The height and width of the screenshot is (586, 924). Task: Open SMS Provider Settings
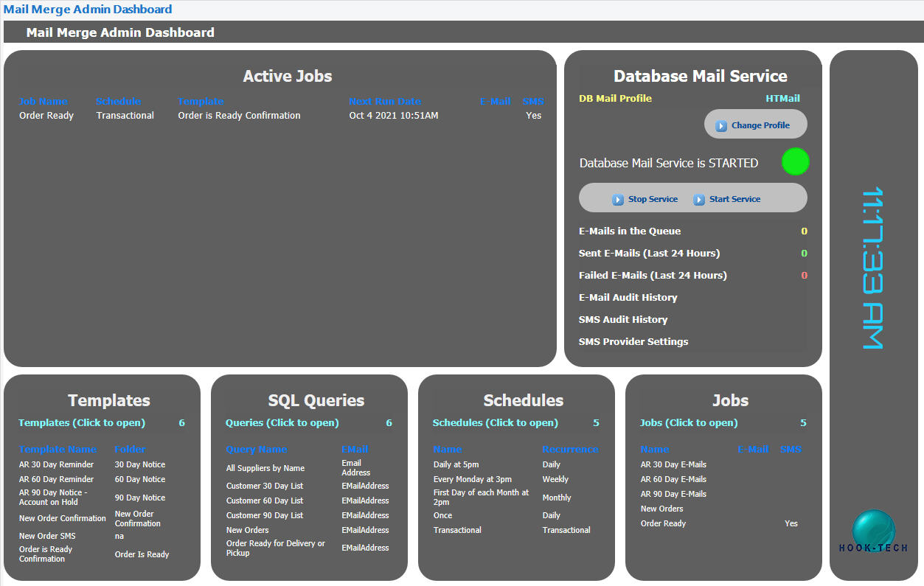(x=633, y=342)
